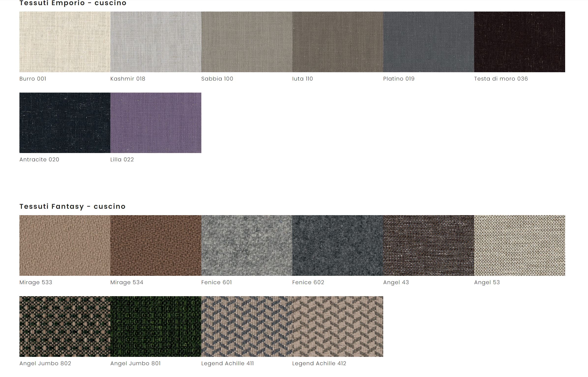Choose the Lilla 022 purple swatch
This screenshot has height=377, width=588.
pos(156,123)
